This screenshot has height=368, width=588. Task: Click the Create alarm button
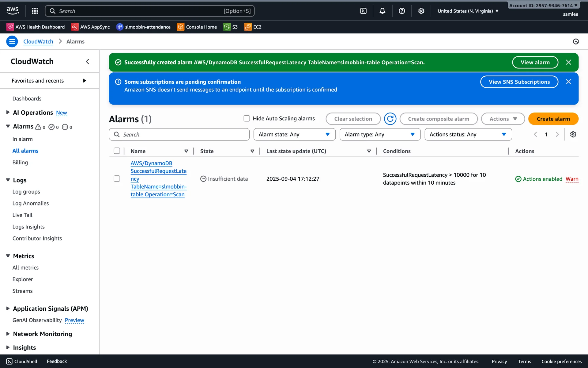coord(553,119)
